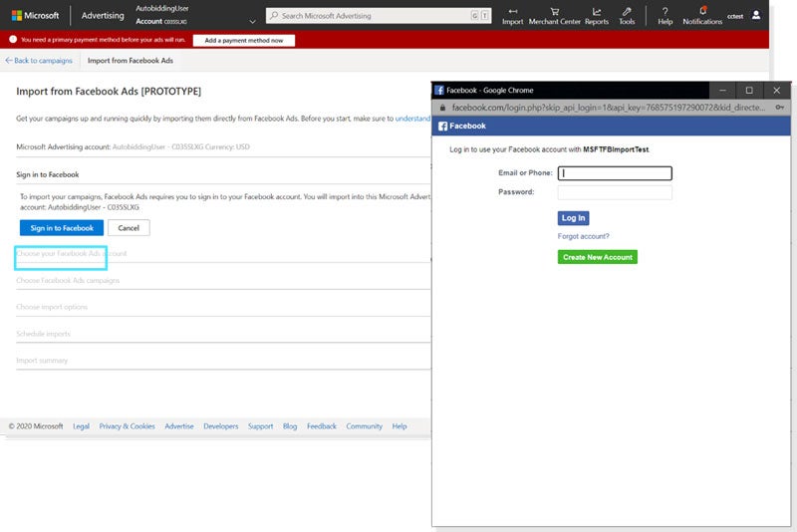Click MSFTFBImportTest app name text

pyautogui.click(x=616, y=149)
